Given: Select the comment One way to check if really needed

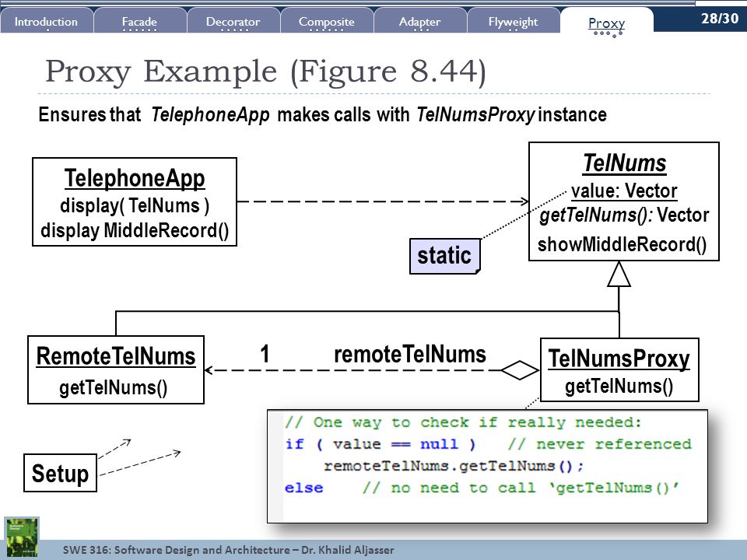Looking at the screenshot, I should 463,422.
